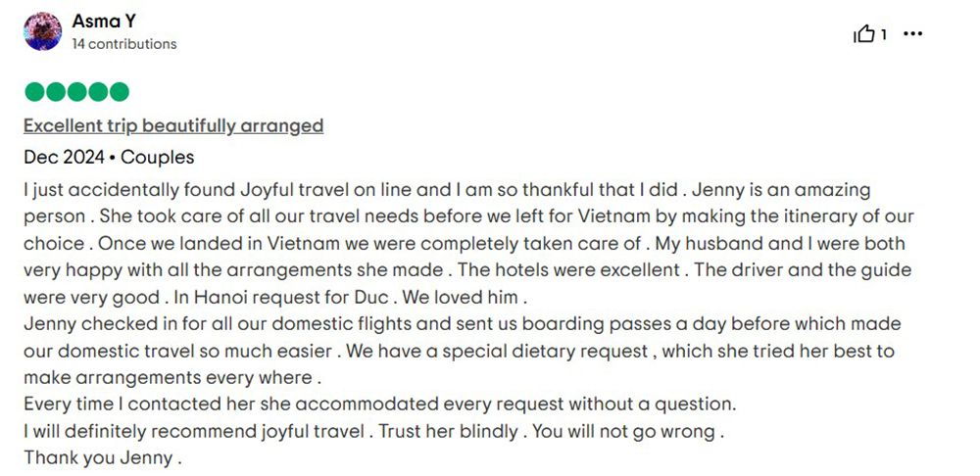Click the line starting "I just accidentally found"
980x476 pixels.
(447, 190)
